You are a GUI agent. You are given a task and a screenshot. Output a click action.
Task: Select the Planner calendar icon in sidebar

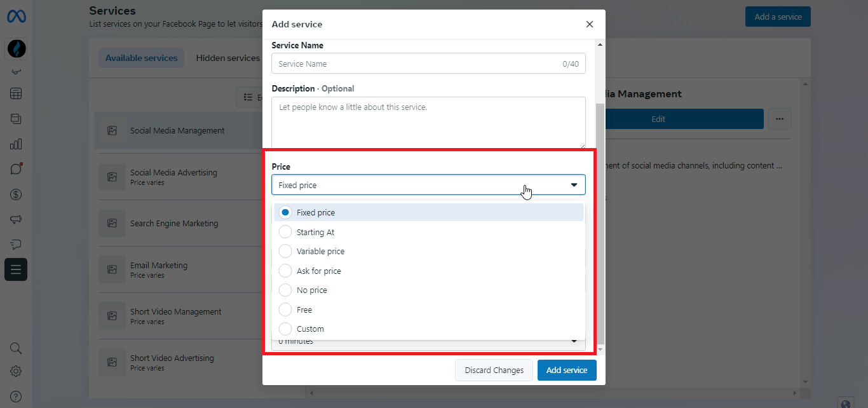click(16, 94)
